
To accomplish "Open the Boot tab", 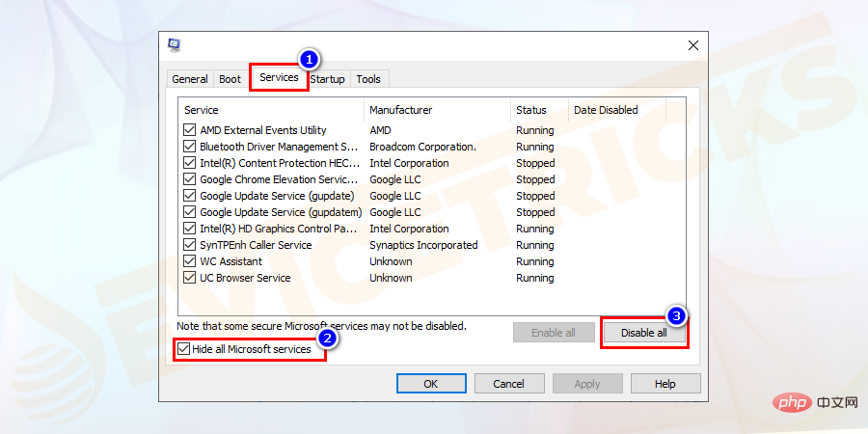I will (x=231, y=79).
